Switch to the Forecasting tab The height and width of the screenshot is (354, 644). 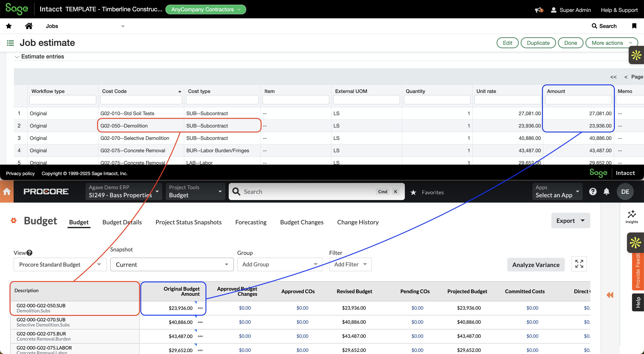(x=251, y=222)
